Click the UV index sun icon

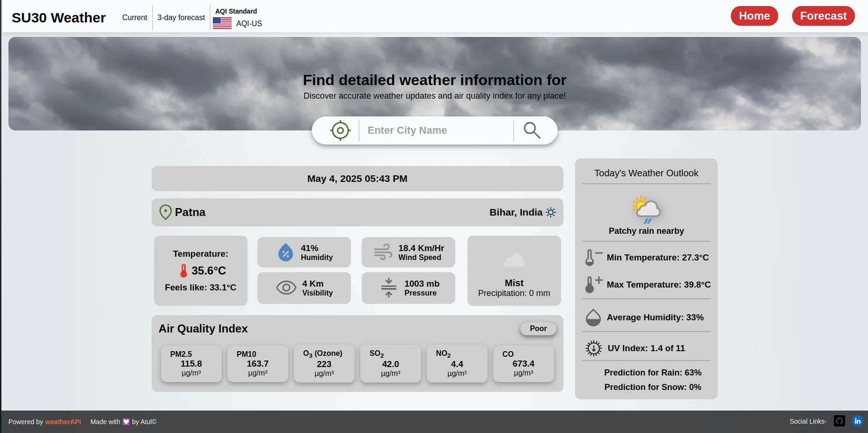tap(593, 348)
